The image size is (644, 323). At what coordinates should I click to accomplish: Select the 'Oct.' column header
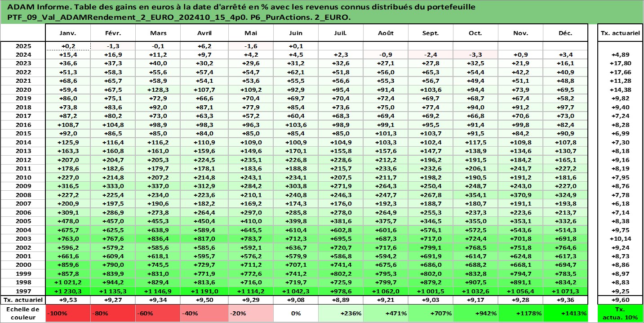coord(475,33)
